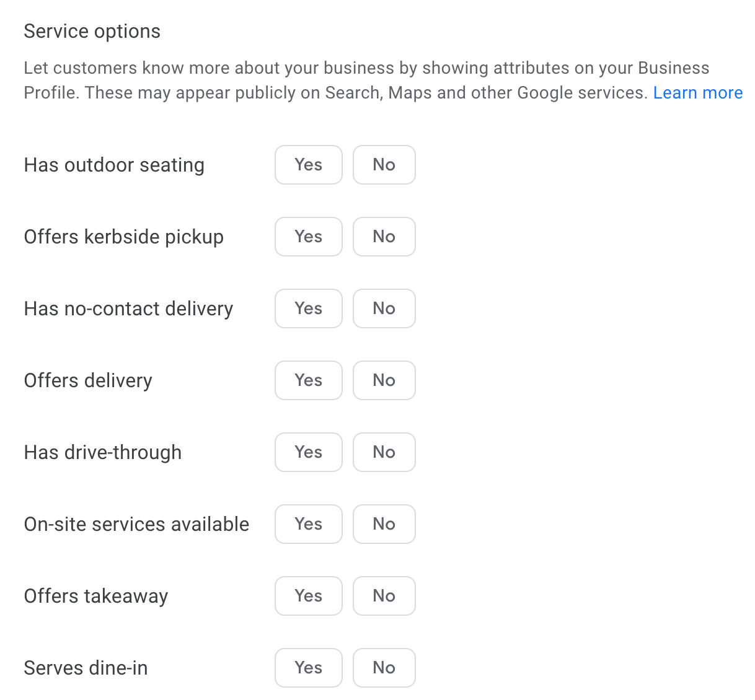This screenshot has height=700, width=755.
Task: Choose No for Offers kerbside pickup
Action: click(x=384, y=237)
